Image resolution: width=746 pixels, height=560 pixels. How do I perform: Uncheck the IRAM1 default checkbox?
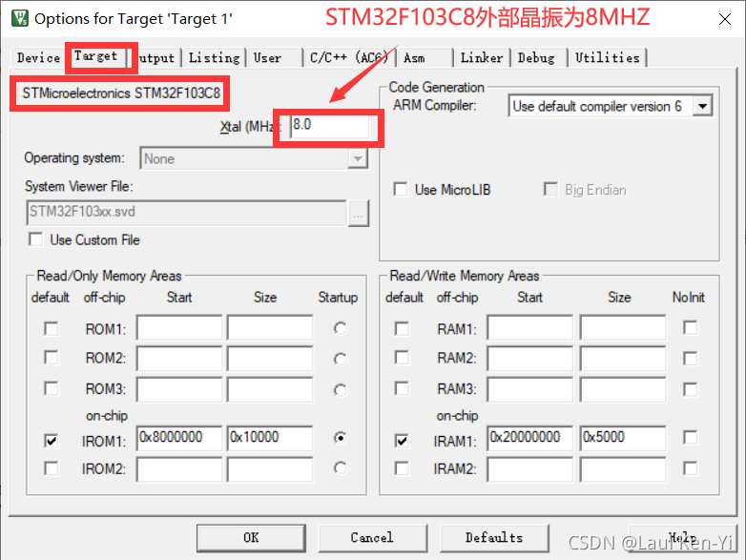pos(402,441)
